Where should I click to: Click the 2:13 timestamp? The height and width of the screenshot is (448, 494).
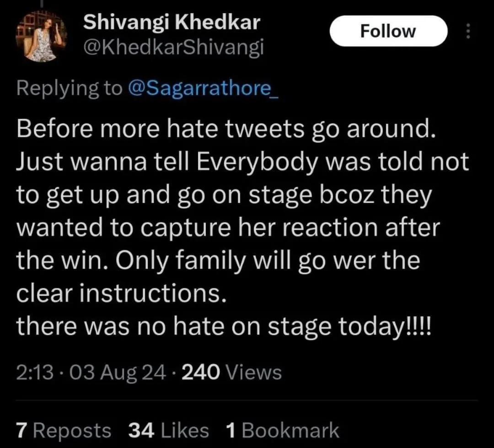pos(35,372)
